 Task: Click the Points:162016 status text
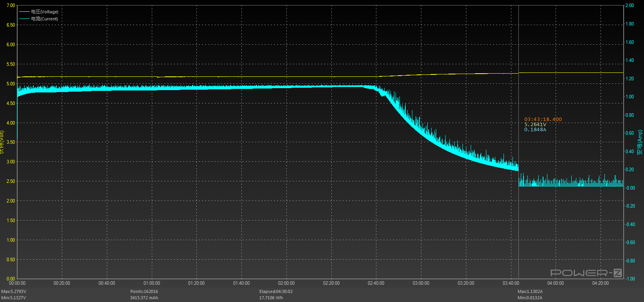tap(144, 291)
